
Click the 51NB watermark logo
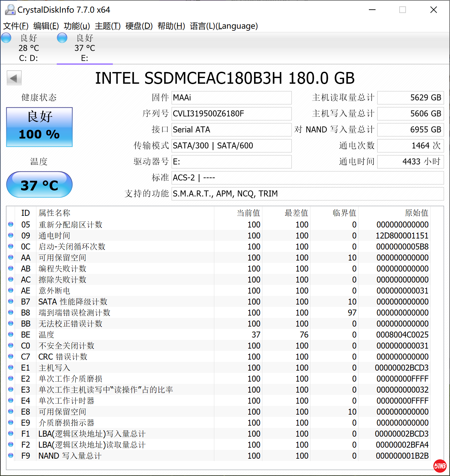coord(440,466)
